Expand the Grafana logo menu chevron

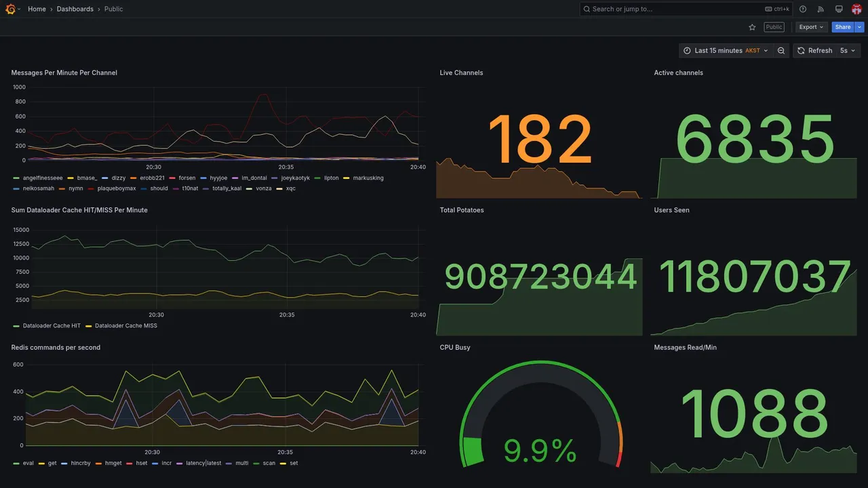(19, 9)
